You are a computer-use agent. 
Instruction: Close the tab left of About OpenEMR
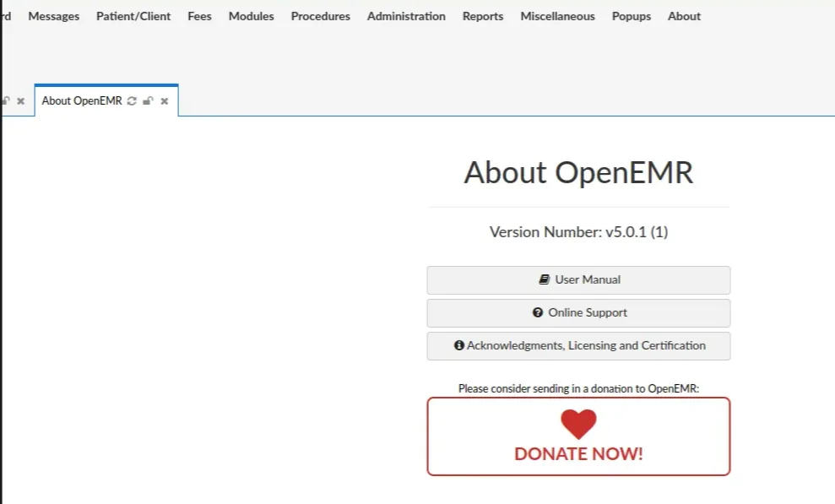[21, 101]
